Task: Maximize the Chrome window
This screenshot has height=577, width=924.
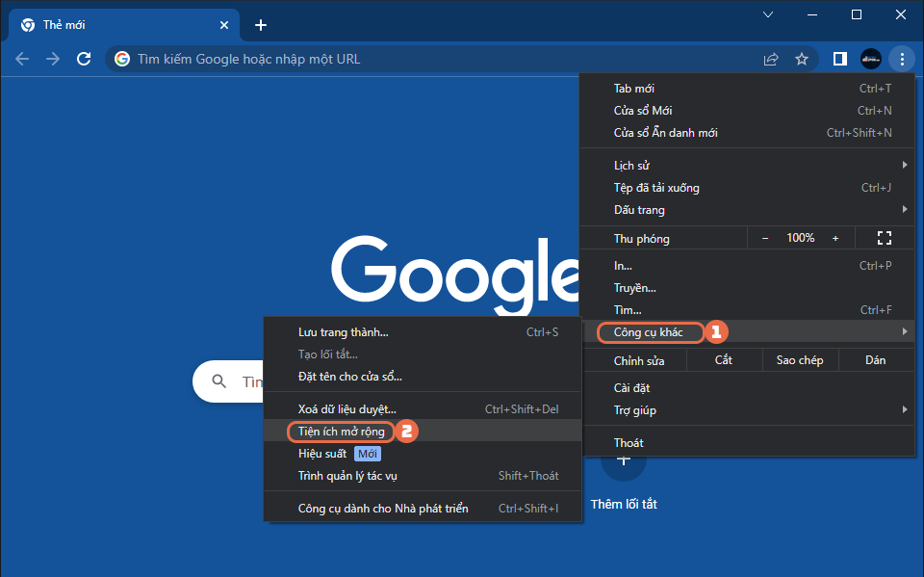Action: tap(857, 14)
